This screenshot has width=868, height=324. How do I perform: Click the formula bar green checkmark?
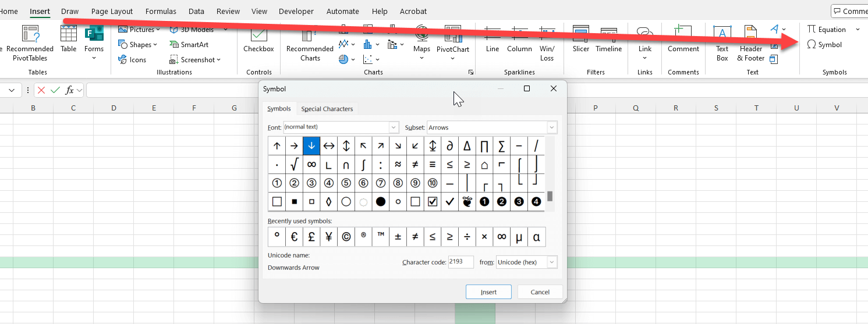[x=55, y=90]
